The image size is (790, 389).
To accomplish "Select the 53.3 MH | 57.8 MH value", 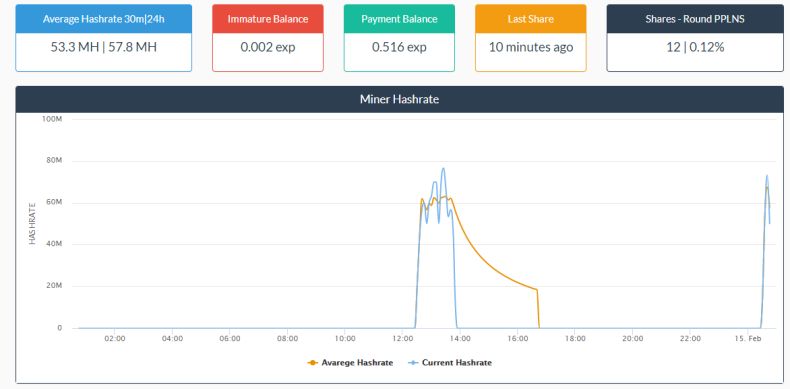I will (103, 47).
